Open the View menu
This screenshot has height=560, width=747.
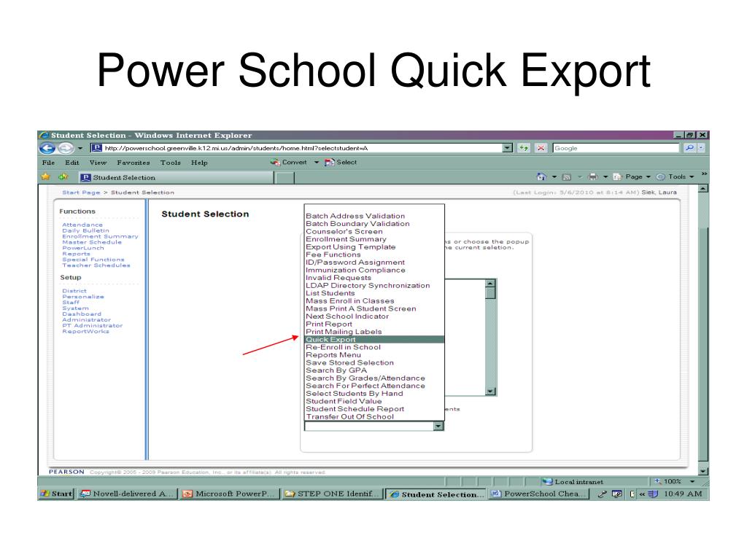[x=98, y=163]
